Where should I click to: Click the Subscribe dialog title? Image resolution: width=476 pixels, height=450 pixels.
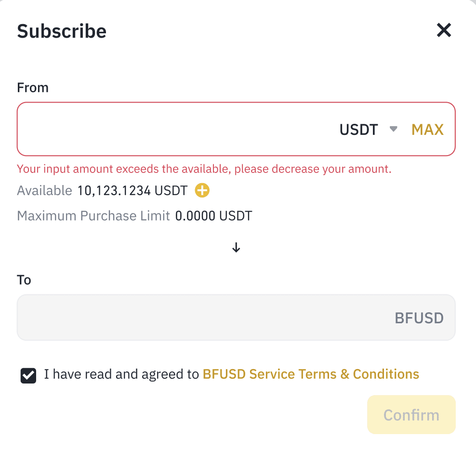click(x=62, y=31)
